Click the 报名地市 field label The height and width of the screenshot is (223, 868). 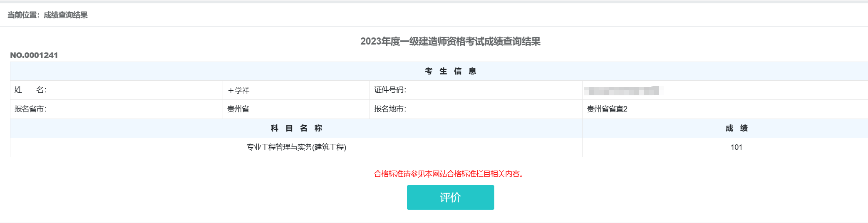click(x=390, y=109)
